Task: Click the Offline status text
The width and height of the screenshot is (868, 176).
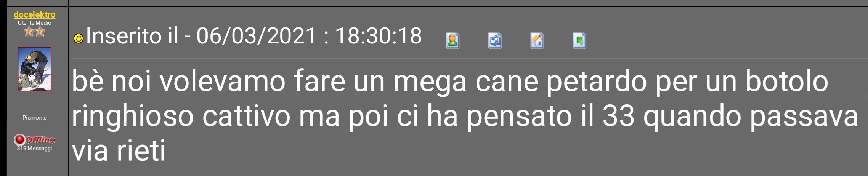Action: point(40,140)
